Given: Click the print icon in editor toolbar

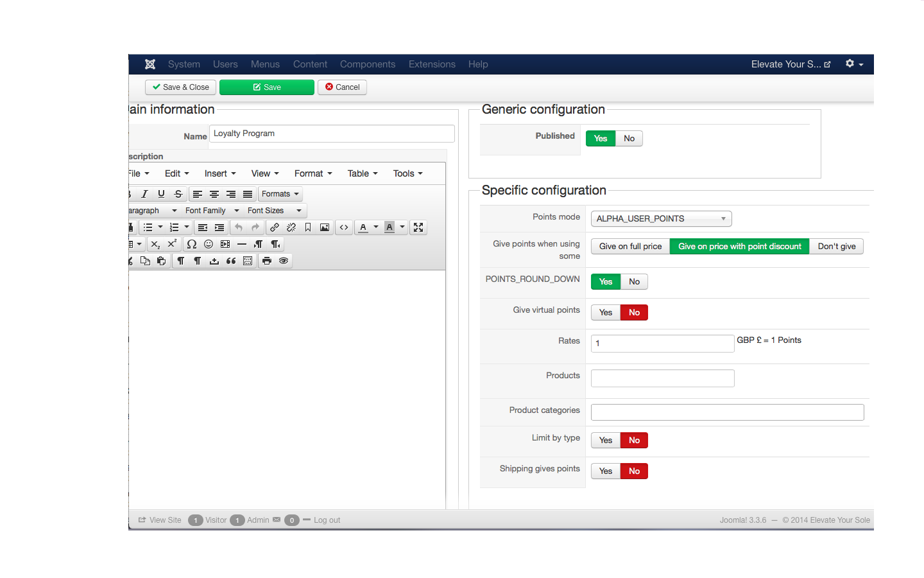Looking at the screenshot, I should click(267, 261).
